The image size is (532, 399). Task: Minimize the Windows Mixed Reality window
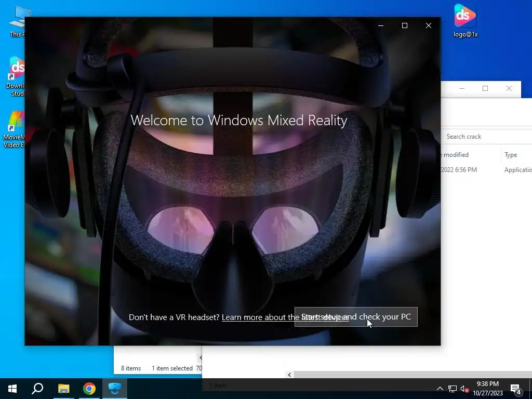coord(381,26)
